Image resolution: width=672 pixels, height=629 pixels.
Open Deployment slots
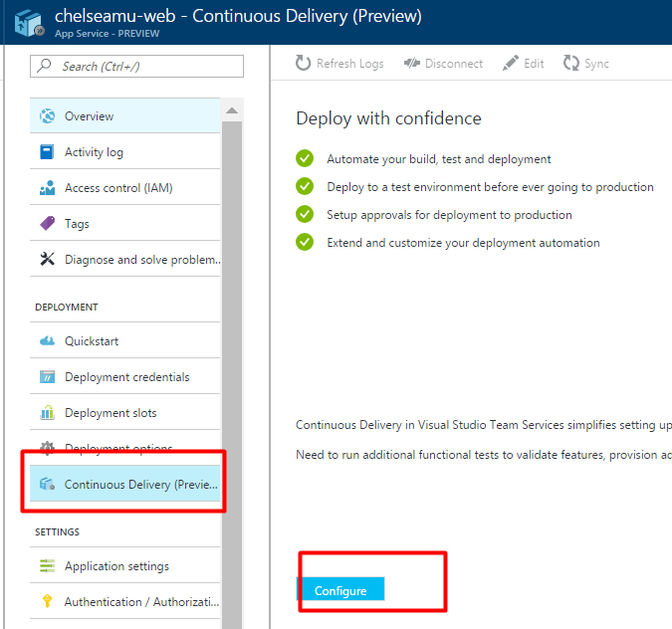(x=124, y=413)
